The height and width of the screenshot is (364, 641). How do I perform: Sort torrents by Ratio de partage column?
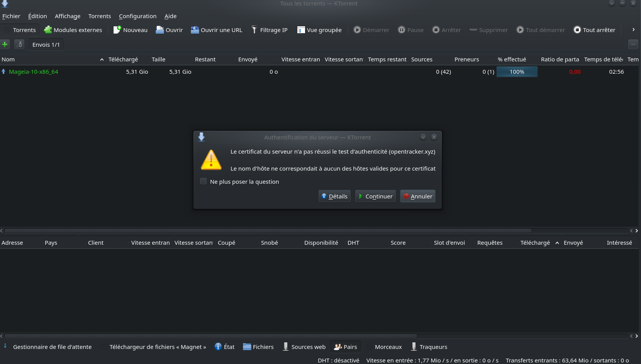(560, 59)
